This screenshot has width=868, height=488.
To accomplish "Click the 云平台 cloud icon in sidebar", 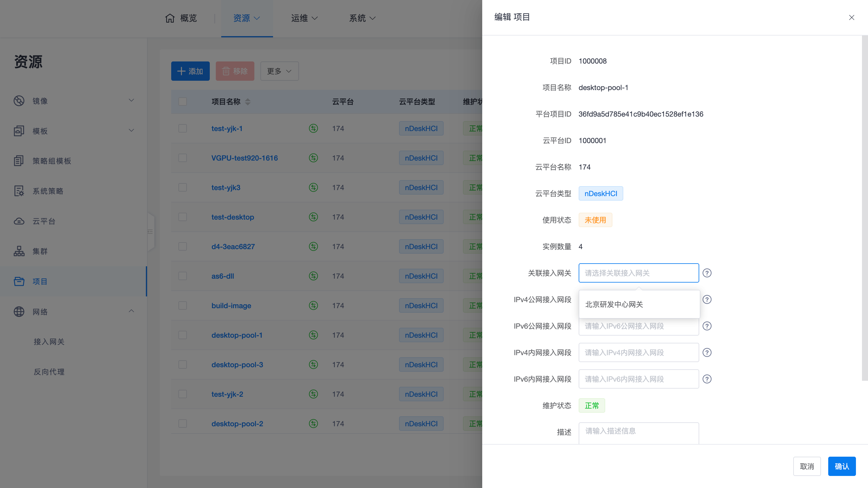I will pos(19,221).
